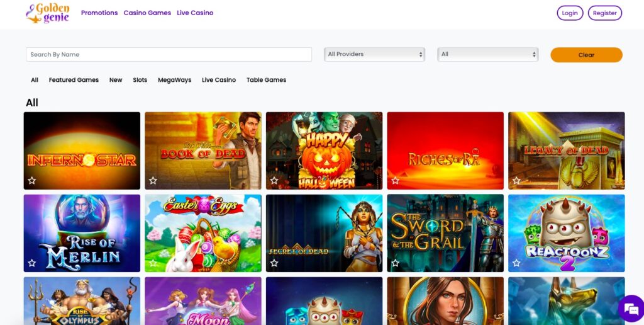Select the All category tab
The image size is (644, 325).
[35, 80]
